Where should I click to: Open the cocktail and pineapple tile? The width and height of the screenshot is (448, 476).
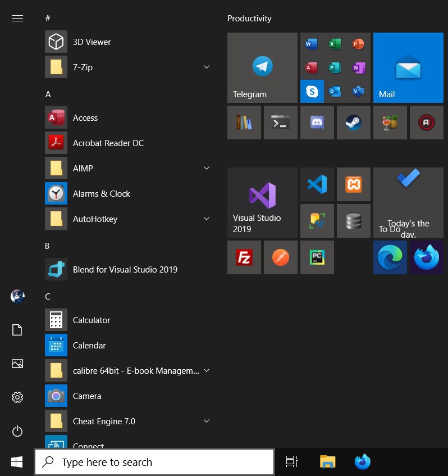pos(390,123)
